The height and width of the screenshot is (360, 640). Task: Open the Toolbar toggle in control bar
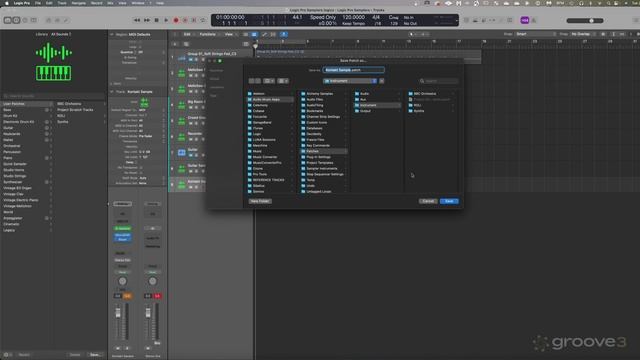click(34, 20)
